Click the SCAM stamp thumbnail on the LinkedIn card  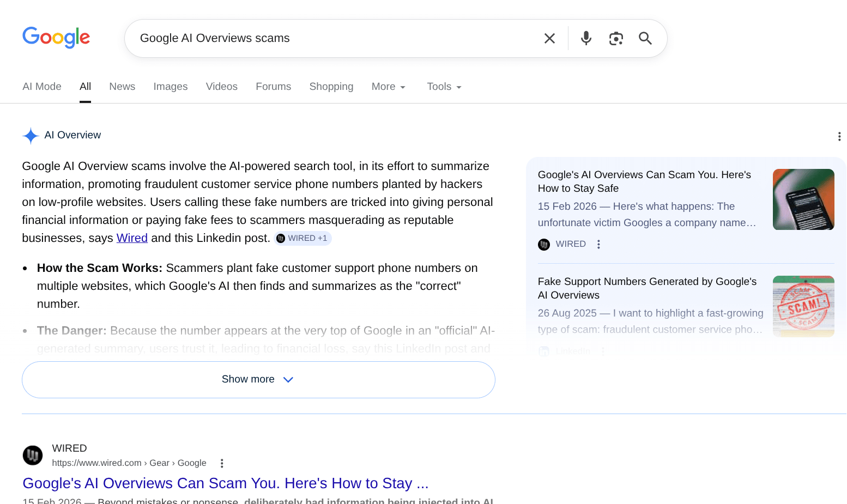(x=803, y=306)
